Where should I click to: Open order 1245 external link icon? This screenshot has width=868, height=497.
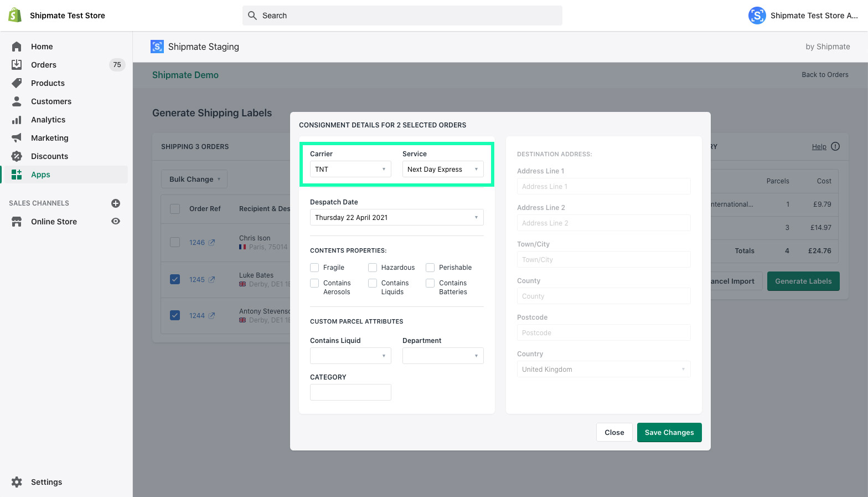[211, 280]
